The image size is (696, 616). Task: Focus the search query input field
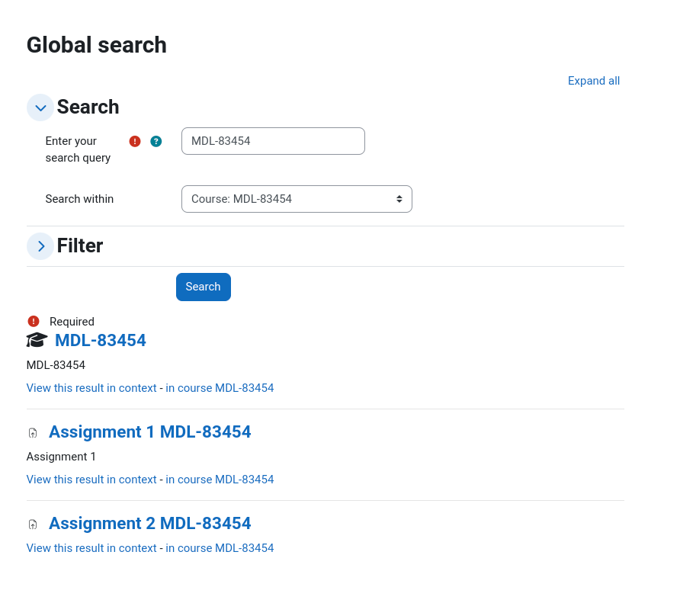pyautogui.click(x=273, y=141)
